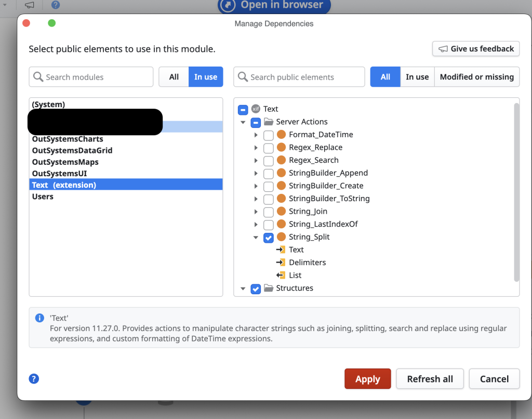
Task: Click the List output parameter icon
Action: point(281,275)
